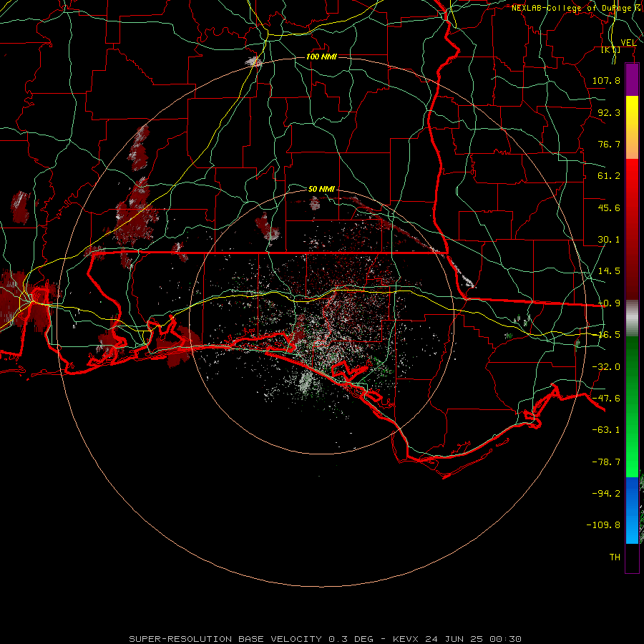Pick the yellow-orange segment of the color bar
This screenshot has width=644, height=644.
[x=632, y=127]
